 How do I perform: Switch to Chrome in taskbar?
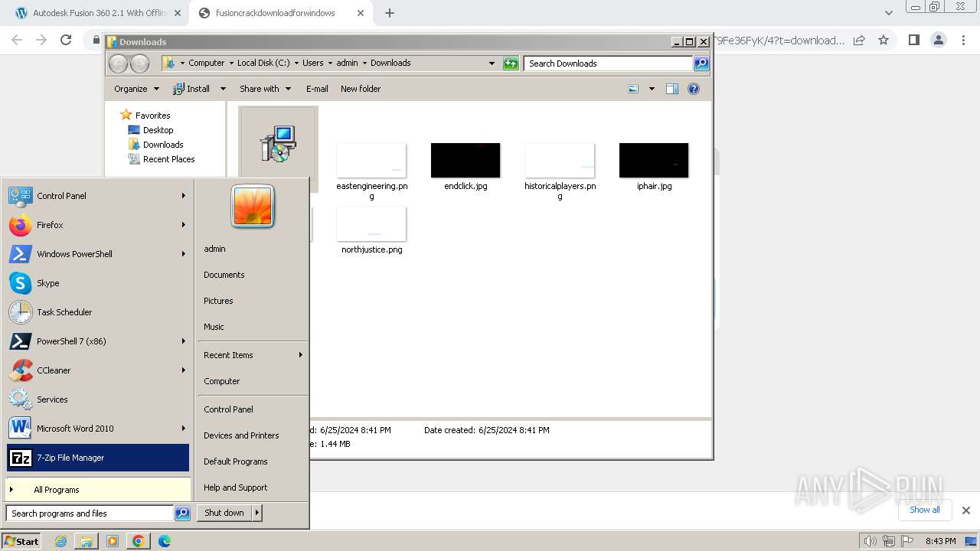(x=138, y=541)
